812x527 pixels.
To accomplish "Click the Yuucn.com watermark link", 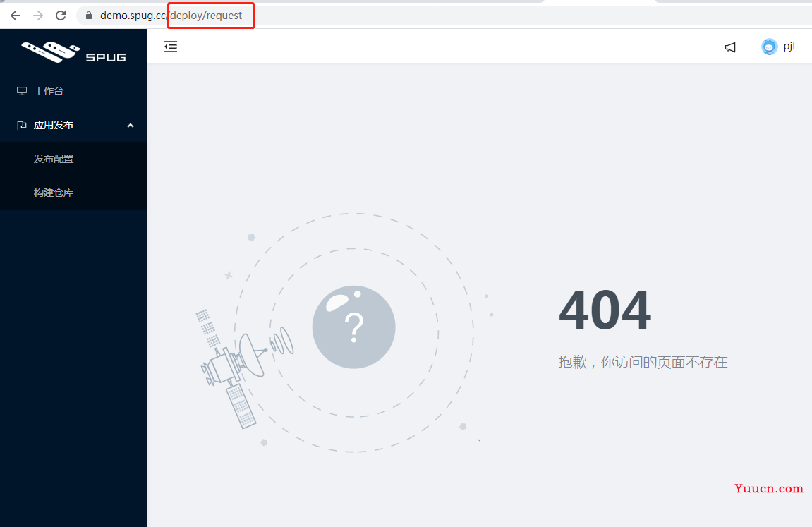I will (x=768, y=488).
